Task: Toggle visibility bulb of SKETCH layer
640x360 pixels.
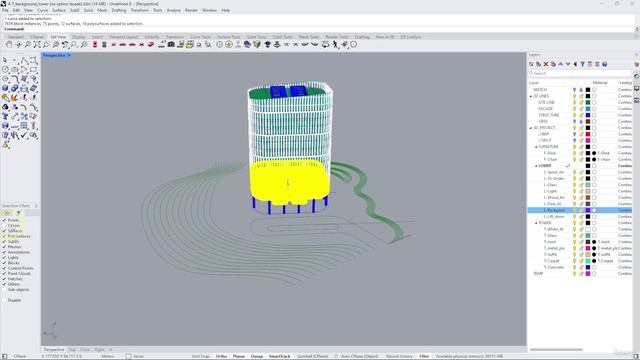Action: click(x=574, y=90)
